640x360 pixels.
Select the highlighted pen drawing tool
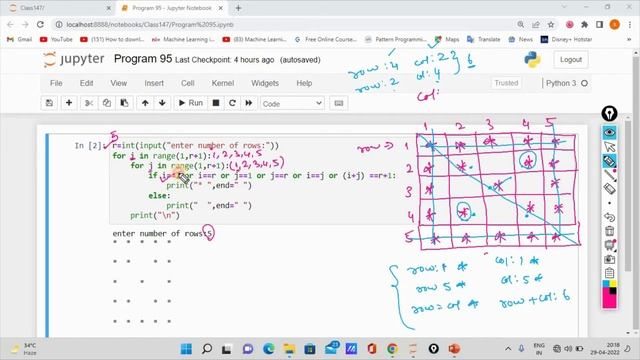click(609, 161)
